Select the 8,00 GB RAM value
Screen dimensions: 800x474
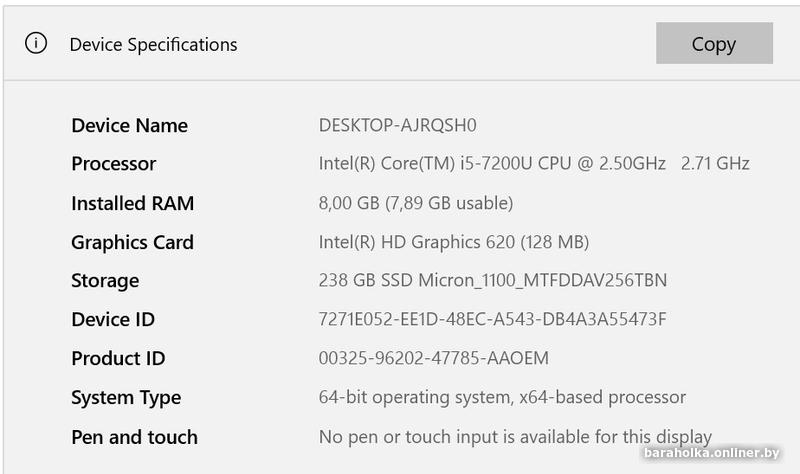coord(415,203)
